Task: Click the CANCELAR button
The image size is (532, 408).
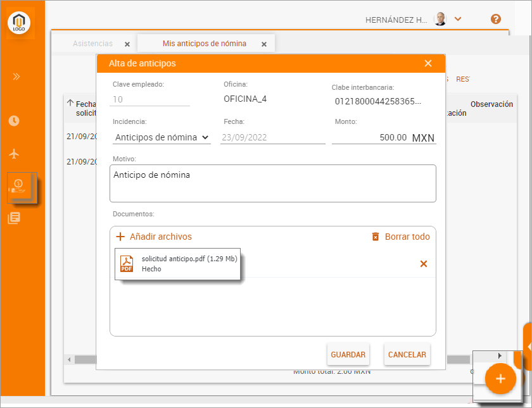Action: pos(407,355)
